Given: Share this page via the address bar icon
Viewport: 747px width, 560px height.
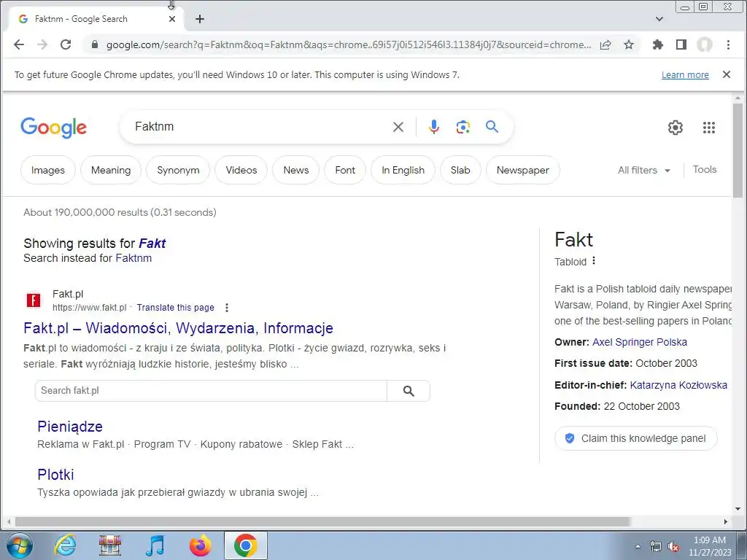Looking at the screenshot, I should tap(605, 44).
